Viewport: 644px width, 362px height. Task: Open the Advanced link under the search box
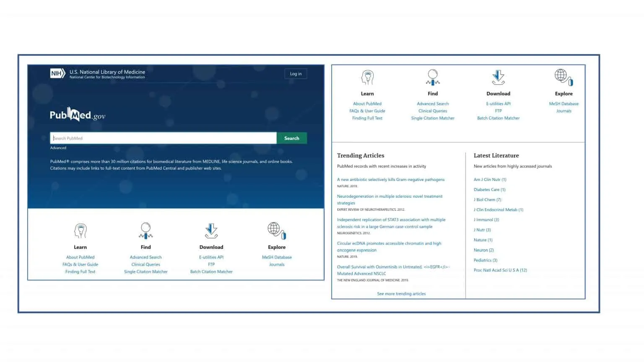[58, 148]
